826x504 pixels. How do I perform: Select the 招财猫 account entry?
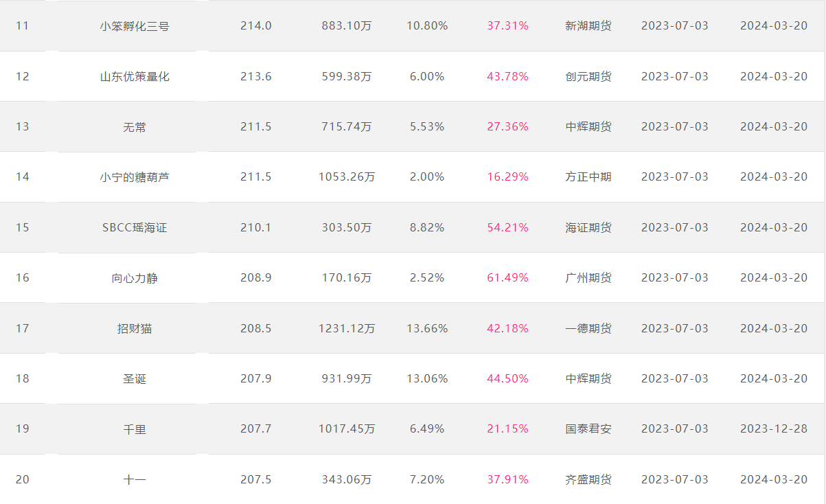click(135, 328)
